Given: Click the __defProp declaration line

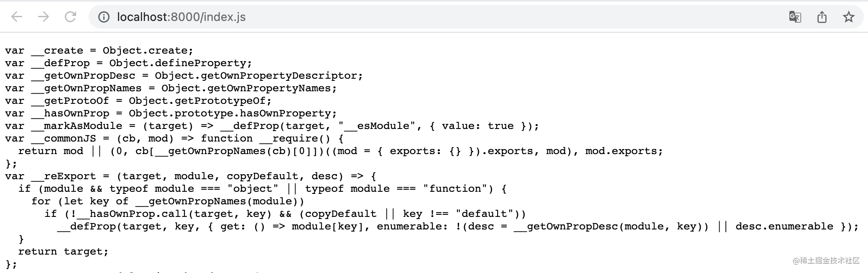Looking at the screenshot, I should [128, 63].
